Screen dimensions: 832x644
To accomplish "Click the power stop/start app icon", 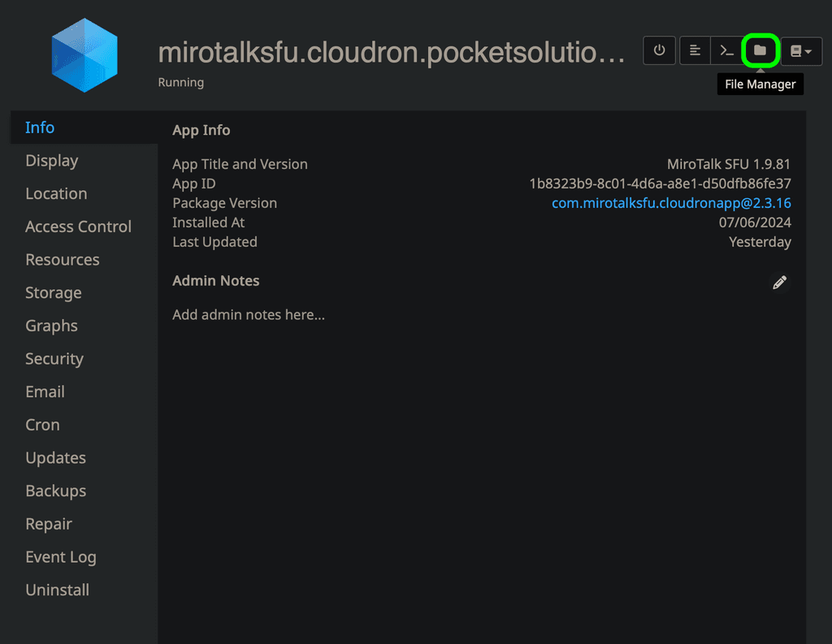I will pos(659,50).
